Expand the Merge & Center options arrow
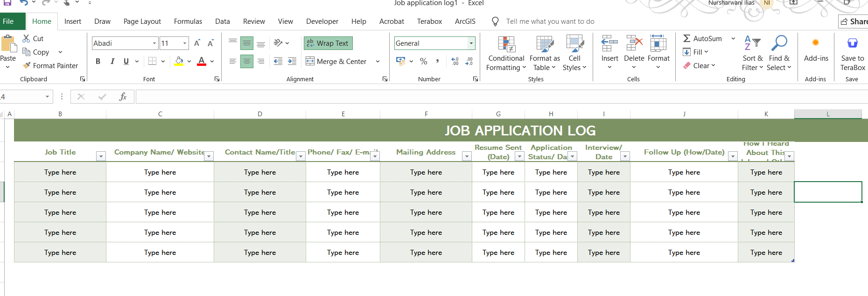The height and width of the screenshot is (296, 868). point(378,61)
